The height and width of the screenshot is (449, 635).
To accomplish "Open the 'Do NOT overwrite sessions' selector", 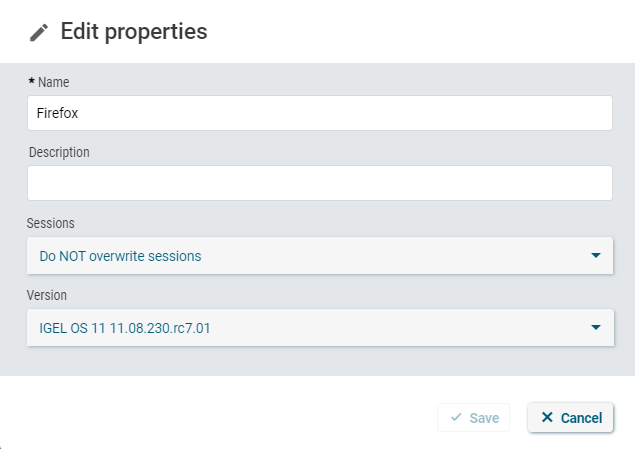I will (x=300, y=256).
